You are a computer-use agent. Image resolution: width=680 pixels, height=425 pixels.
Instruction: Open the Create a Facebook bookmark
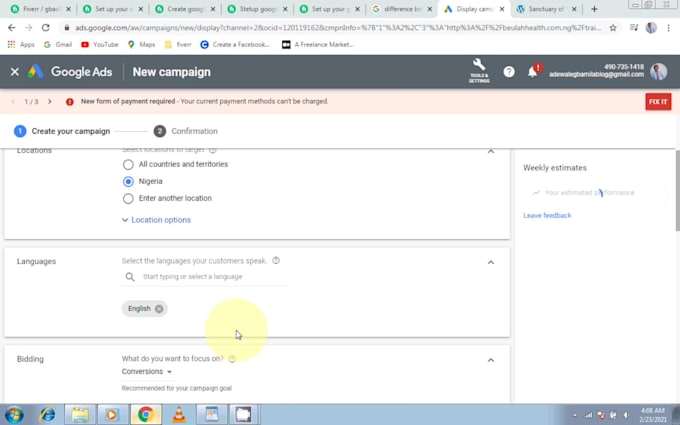235,44
